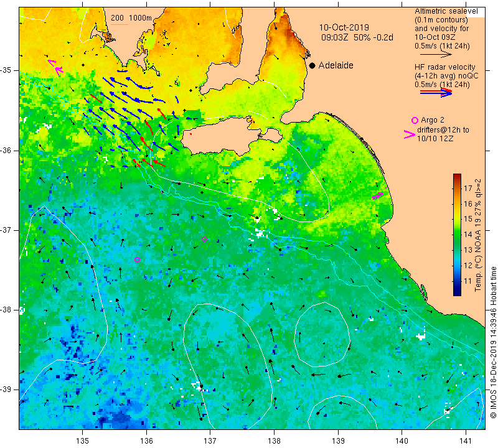This screenshot has height=448, width=498.
Task: Click the latitude label -35
Action: (6, 70)
